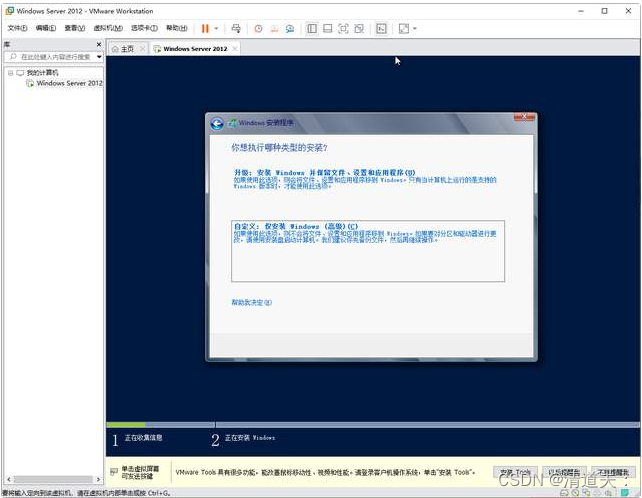Screen dimensions: 642x498
Task: Open the 帮助(H) menu
Action: 176,28
